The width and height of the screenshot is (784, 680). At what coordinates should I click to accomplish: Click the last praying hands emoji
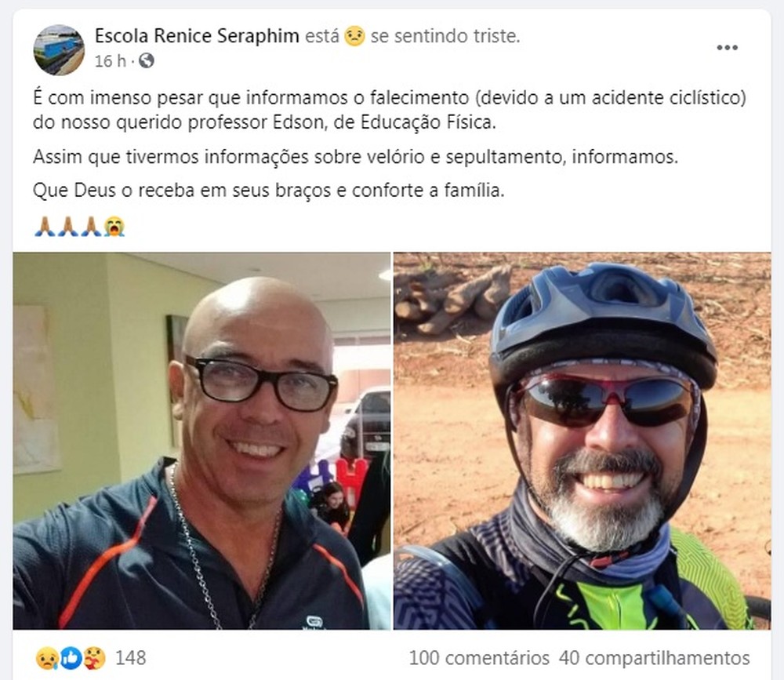(x=91, y=227)
